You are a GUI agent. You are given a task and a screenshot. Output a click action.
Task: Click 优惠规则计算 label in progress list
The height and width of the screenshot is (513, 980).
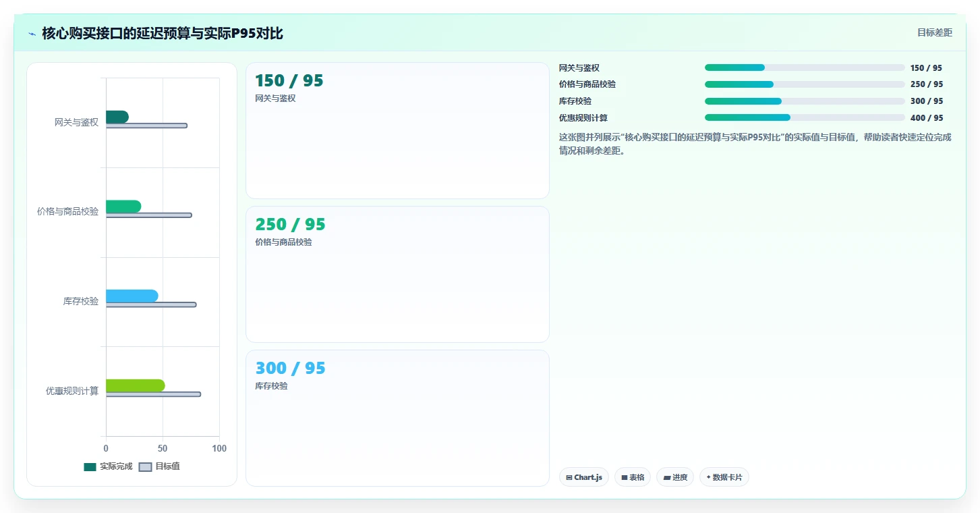[583, 118]
